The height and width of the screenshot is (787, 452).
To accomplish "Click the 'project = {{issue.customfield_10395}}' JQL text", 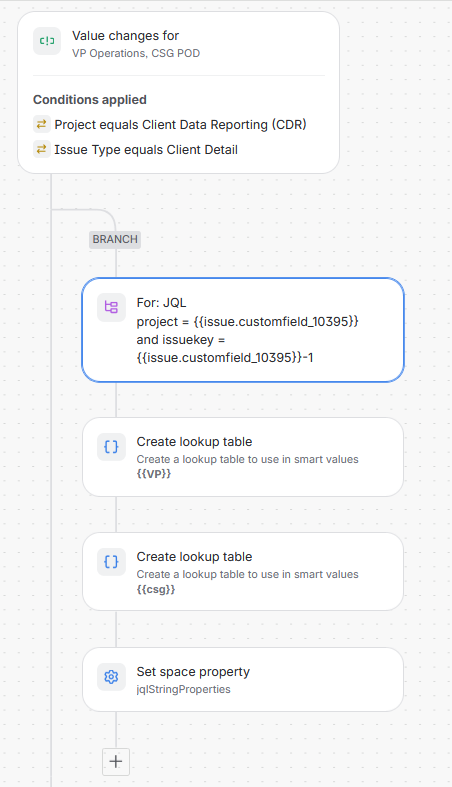I will [x=248, y=321].
